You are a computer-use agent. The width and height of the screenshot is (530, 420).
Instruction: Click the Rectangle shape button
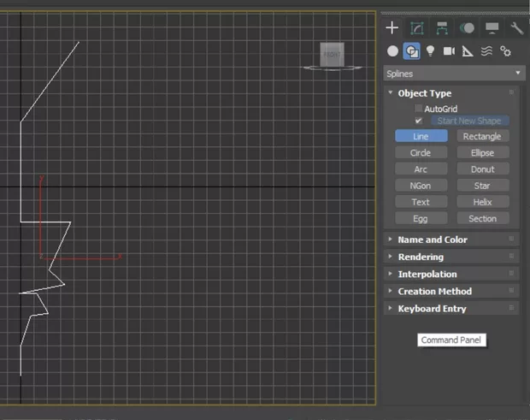pos(482,136)
